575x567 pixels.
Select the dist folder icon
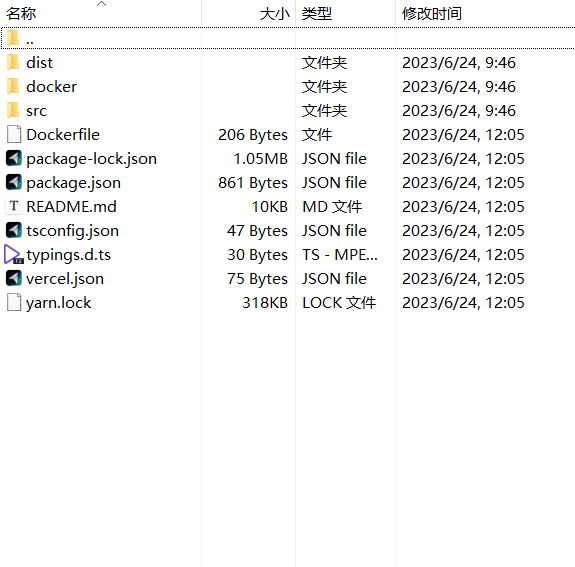(x=13, y=62)
